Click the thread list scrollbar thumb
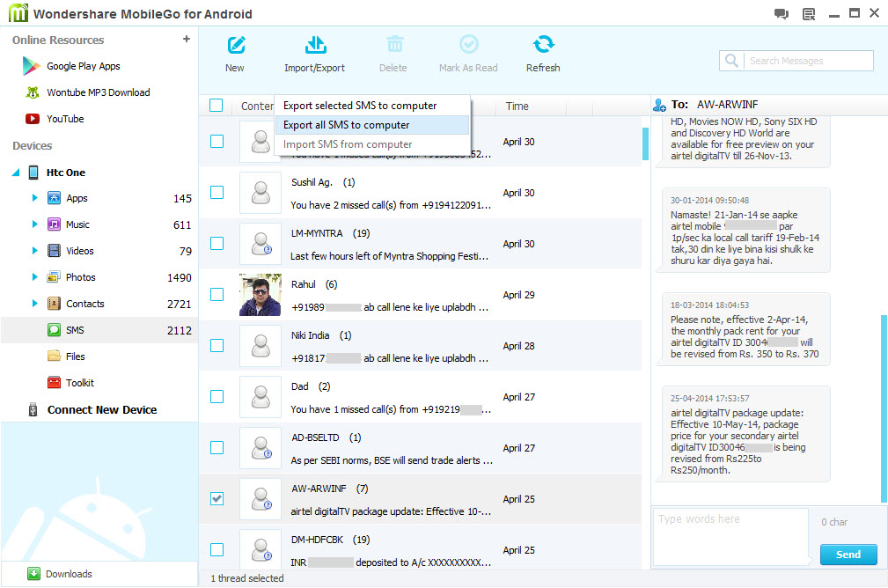Screen dimensions: 888x588 click(x=646, y=143)
